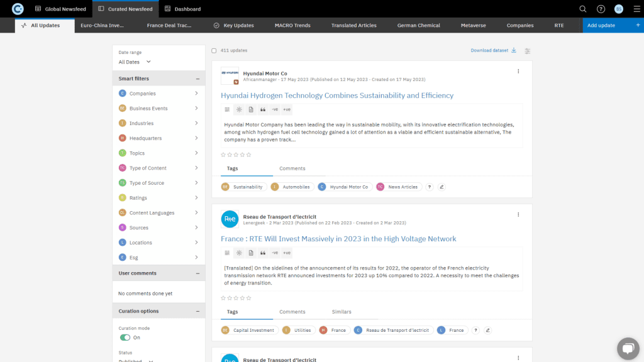Image resolution: width=644 pixels, height=362 pixels.
Task: Open more options for Hyundai article
Action: 518,72
